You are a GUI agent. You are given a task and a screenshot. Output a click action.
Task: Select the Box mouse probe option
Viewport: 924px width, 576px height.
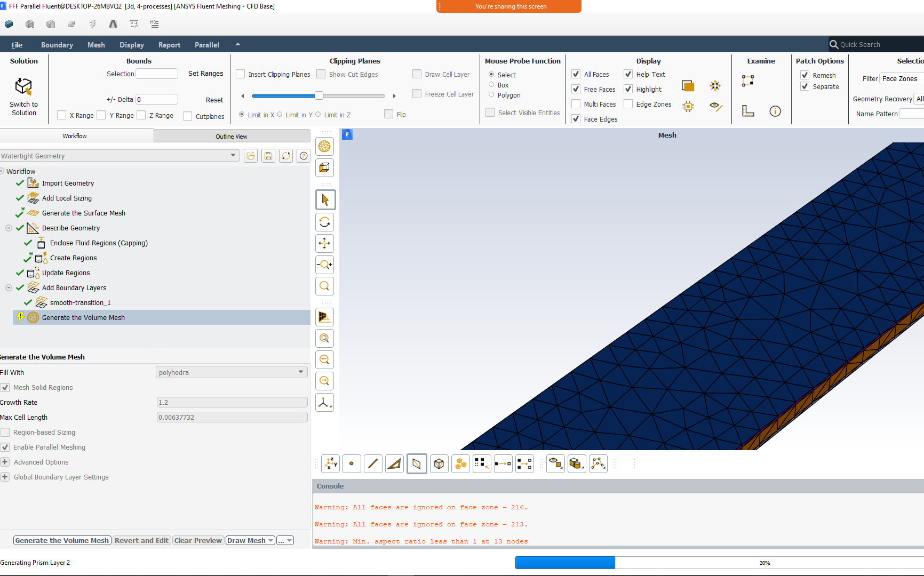pyautogui.click(x=491, y=85)
